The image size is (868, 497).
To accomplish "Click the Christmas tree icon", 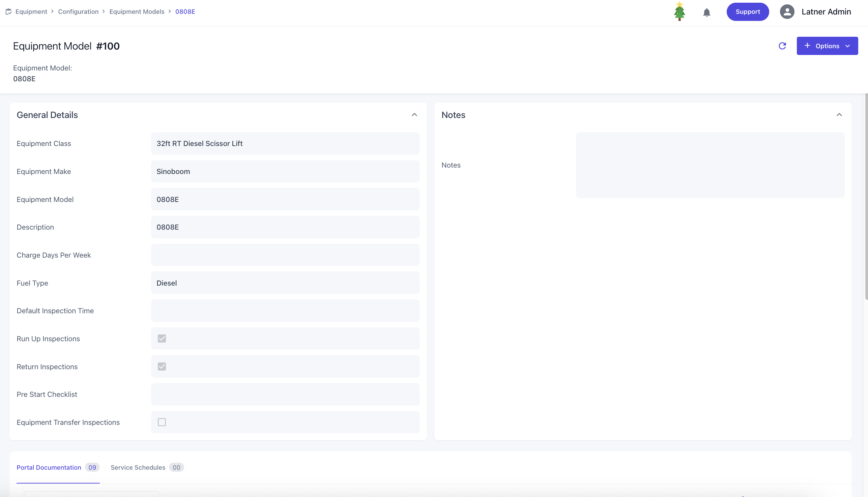I will pyautogui.click(x=679, y=11).
